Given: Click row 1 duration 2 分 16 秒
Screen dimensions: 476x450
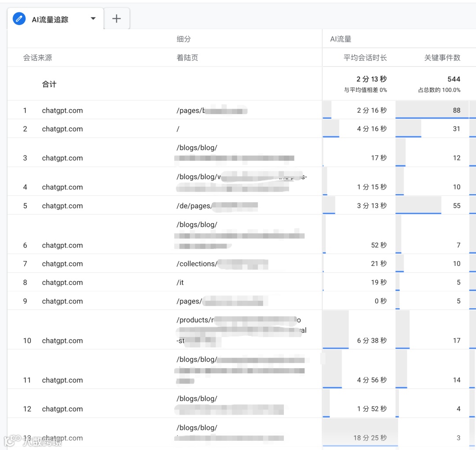Looking at the screenshot, I should 372,111.
